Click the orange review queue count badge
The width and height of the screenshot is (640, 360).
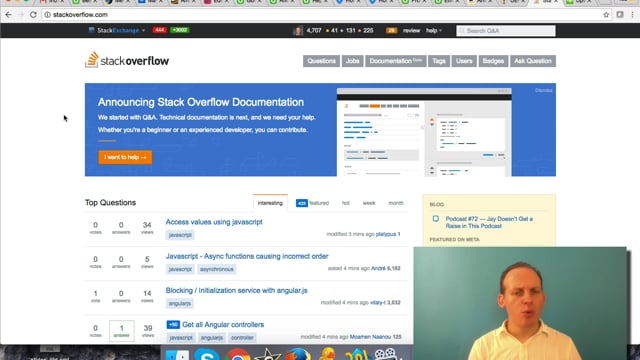point(391,31)
